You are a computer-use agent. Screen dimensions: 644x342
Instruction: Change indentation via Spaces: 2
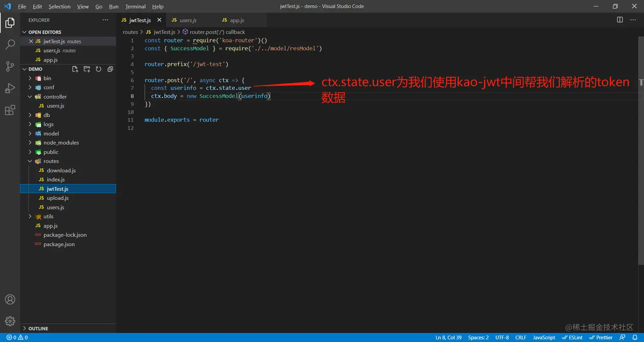[x=478, y=337]
